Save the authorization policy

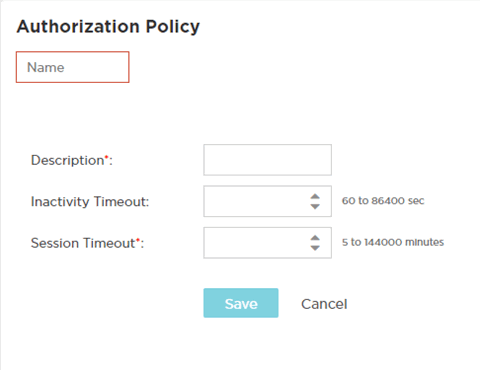pyautogui.click(x=241, y=303)
